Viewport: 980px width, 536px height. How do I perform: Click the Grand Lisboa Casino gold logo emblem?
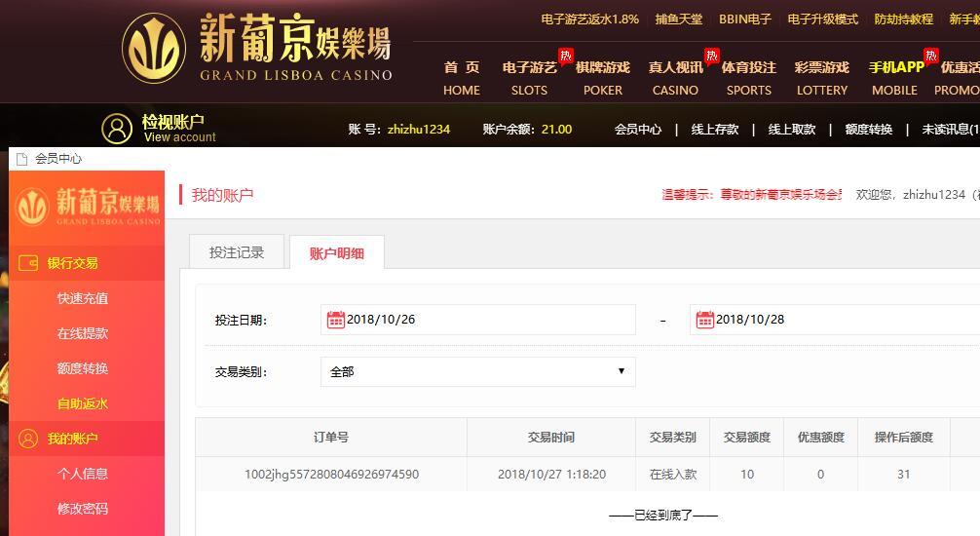(x=154, y=49)
